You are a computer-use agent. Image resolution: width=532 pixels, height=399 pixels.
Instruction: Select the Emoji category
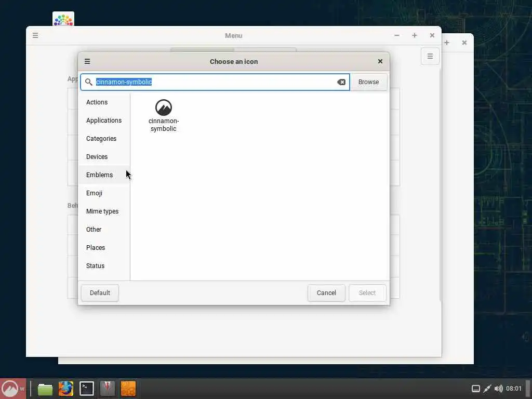pyautogui.click(x=104, y=193)
